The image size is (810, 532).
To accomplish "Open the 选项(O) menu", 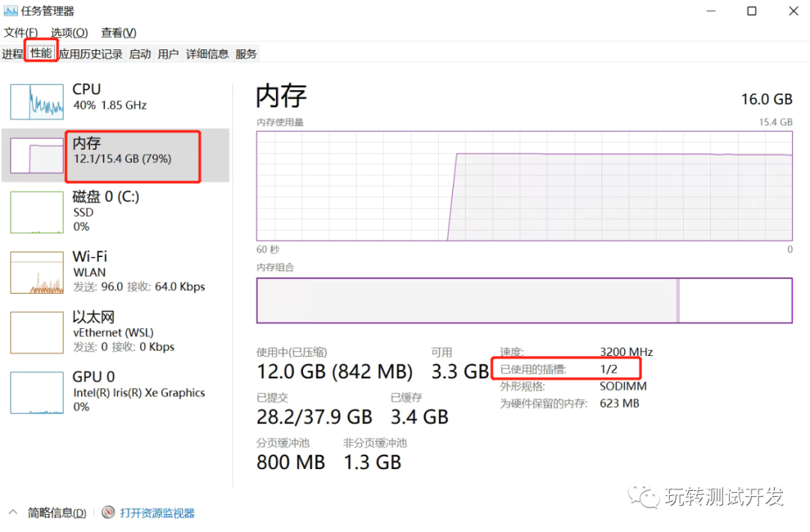I will [x=68, y=32].
